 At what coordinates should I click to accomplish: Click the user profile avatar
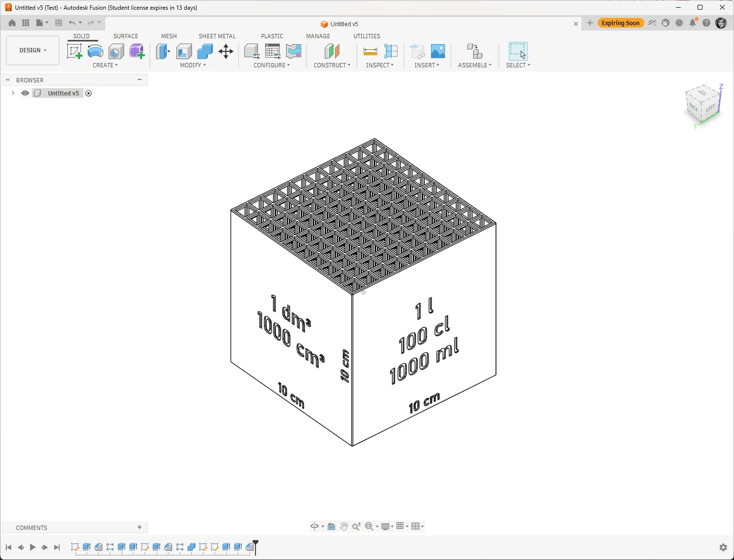(721, 23)
